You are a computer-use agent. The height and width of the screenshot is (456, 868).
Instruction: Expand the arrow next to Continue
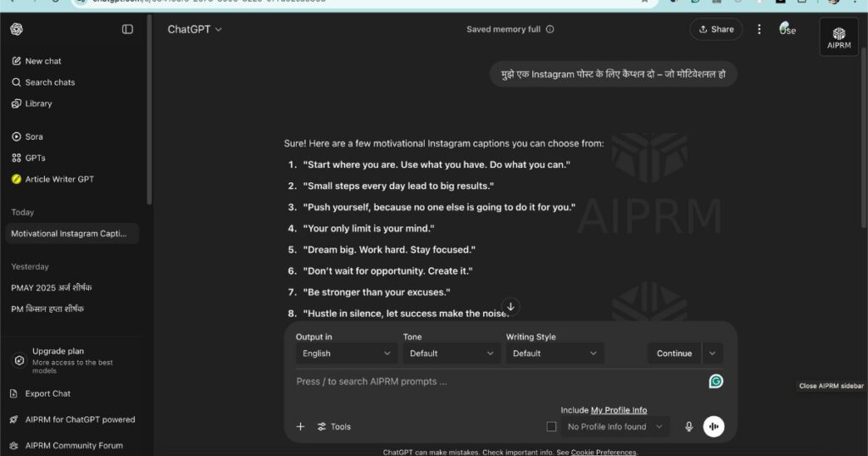[x=712, y=353]
